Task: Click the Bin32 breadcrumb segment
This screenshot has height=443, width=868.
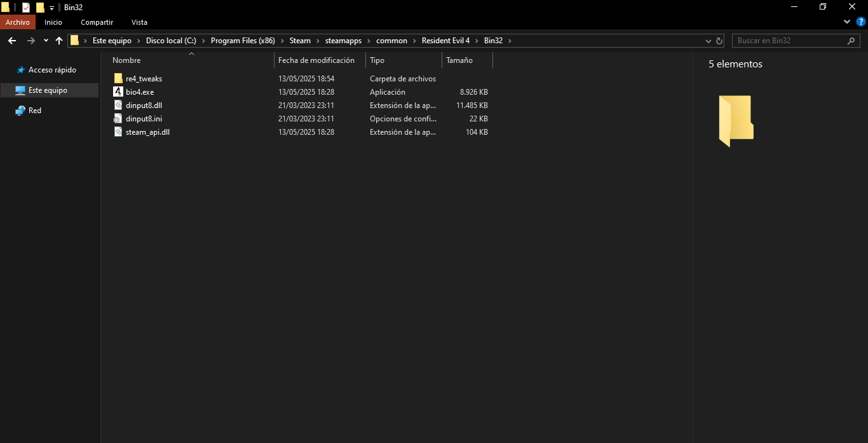Action: point(493,41)
